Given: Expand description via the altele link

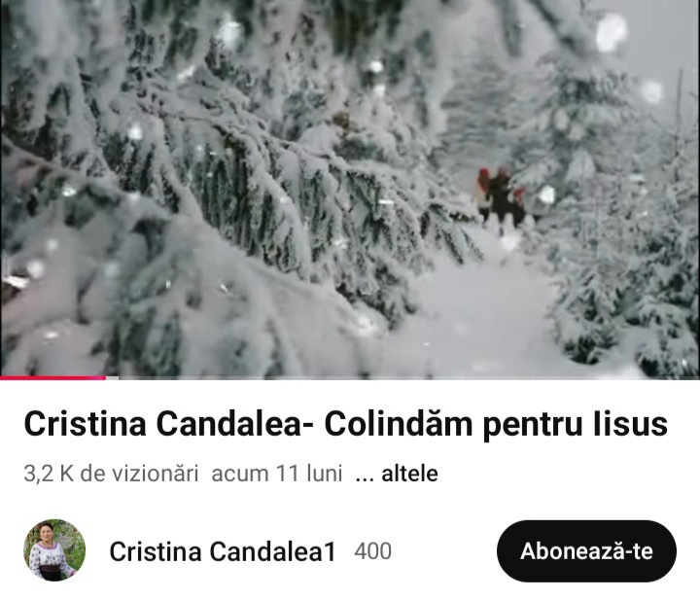Looking at the screenshot, I should (409, 474).
